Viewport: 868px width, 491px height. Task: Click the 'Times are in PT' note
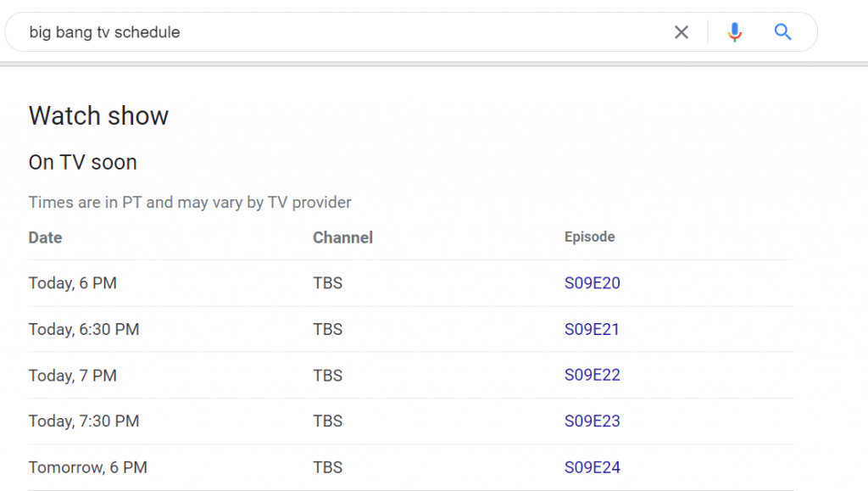pos(190,202)
